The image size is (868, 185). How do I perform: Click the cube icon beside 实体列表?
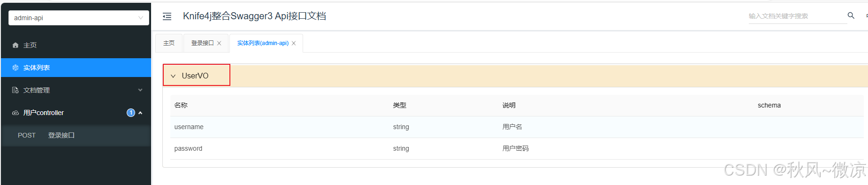(15, 68)
